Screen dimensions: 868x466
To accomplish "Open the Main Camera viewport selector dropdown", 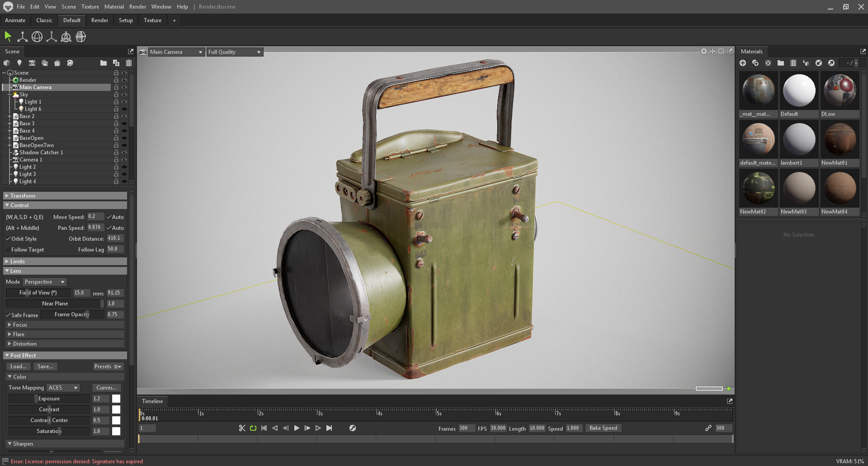I will pos(176,52).
